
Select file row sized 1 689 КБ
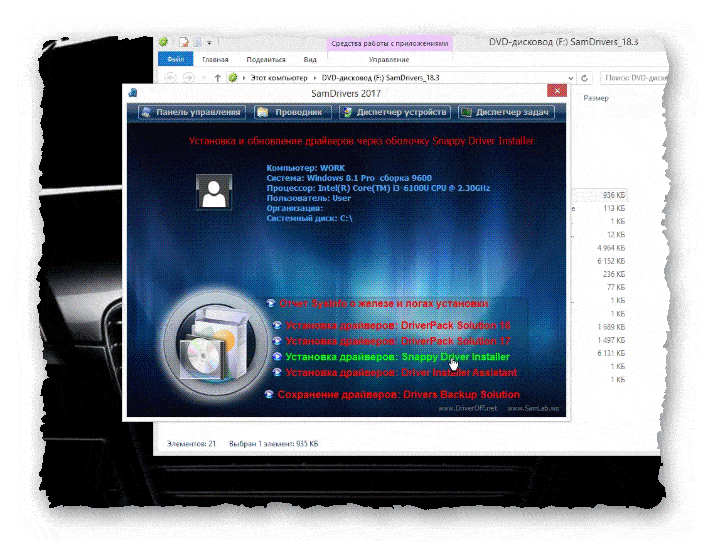(x=599, y=327)
